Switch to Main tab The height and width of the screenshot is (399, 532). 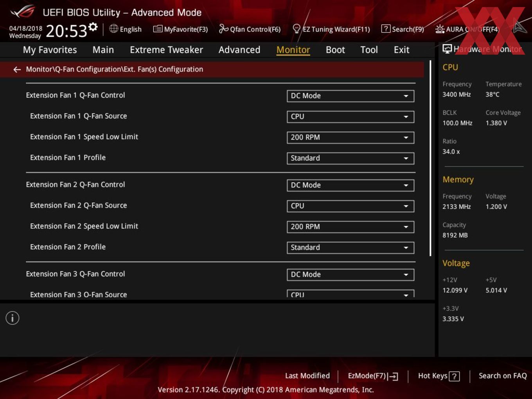pyautogui.click(x=103, y=50)
